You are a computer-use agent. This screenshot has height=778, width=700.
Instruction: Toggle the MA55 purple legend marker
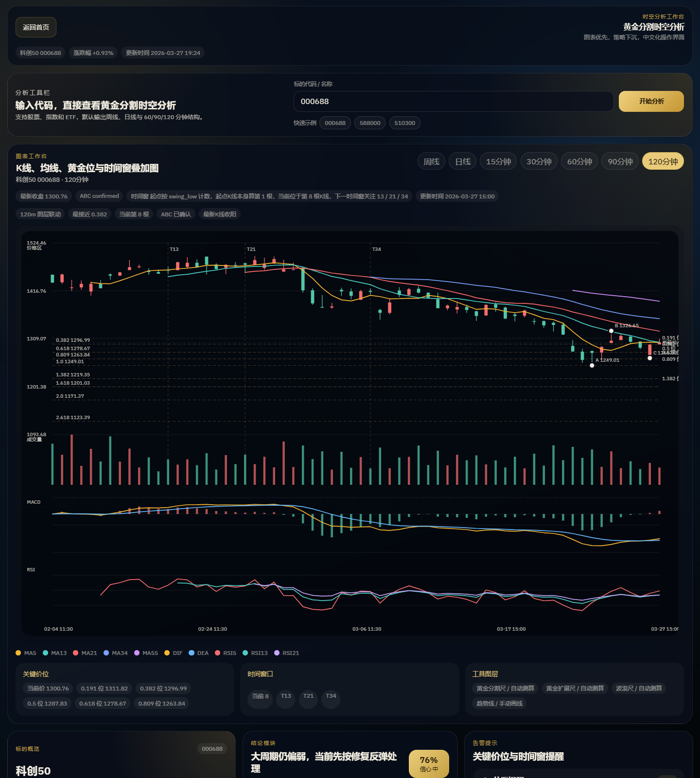(137, 653)
